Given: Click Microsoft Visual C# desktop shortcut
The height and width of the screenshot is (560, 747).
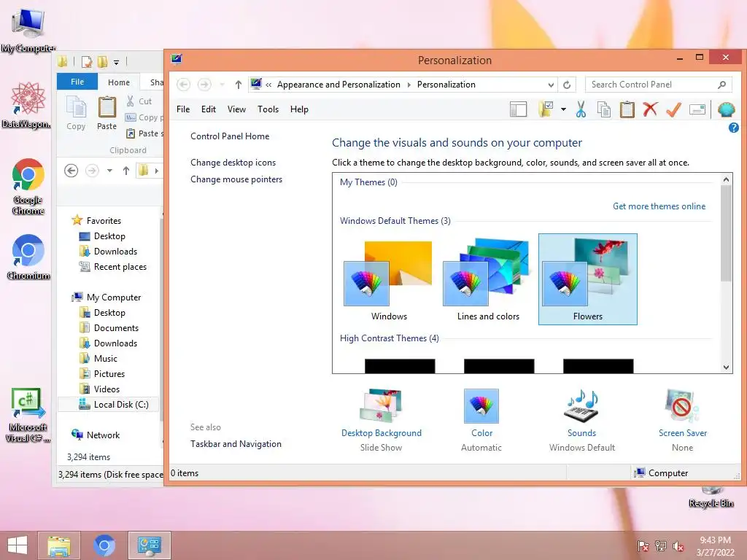Looking at the screenshot, I should pyautogui.click(x=28, y=415).
